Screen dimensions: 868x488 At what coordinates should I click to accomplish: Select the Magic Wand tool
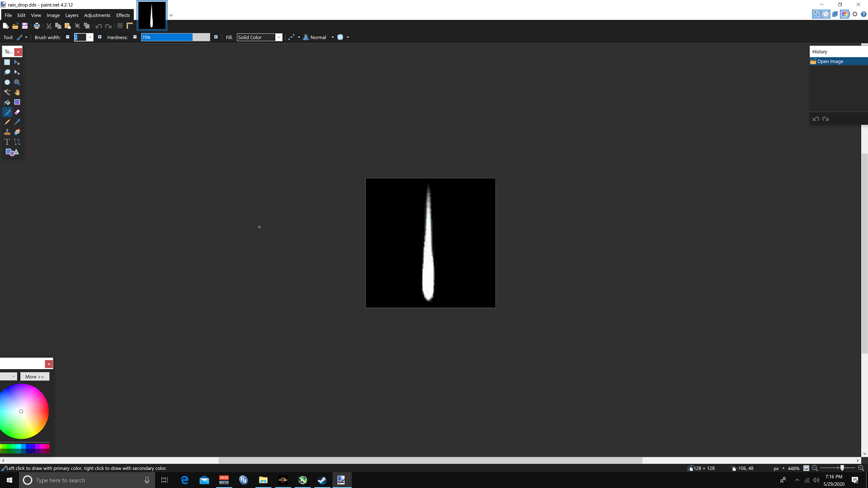[7, 92]
